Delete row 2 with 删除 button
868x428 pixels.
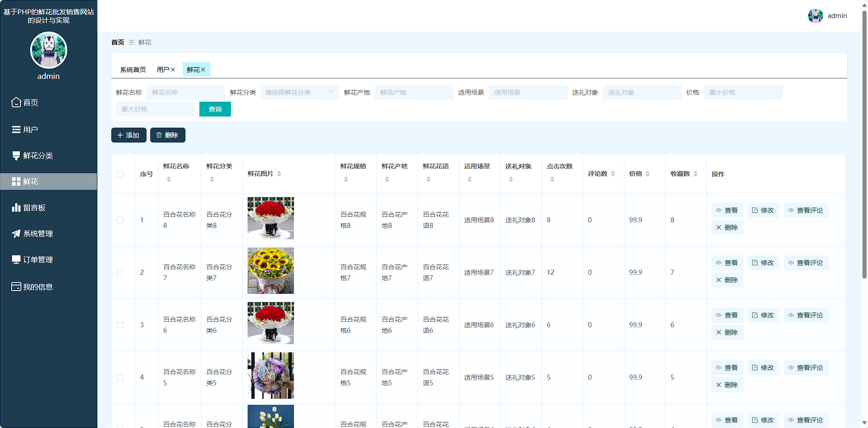[727, 280]
